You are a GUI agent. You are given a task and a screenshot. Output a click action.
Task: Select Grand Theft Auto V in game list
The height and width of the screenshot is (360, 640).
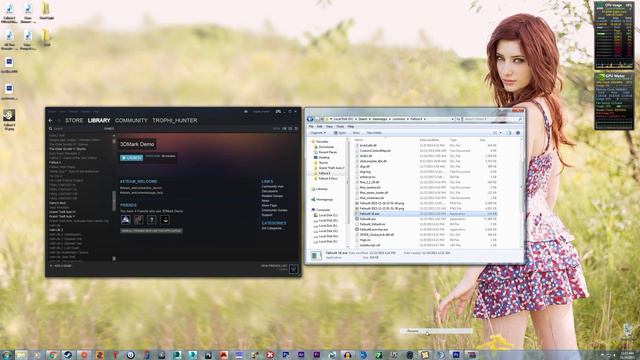(62, 216)
